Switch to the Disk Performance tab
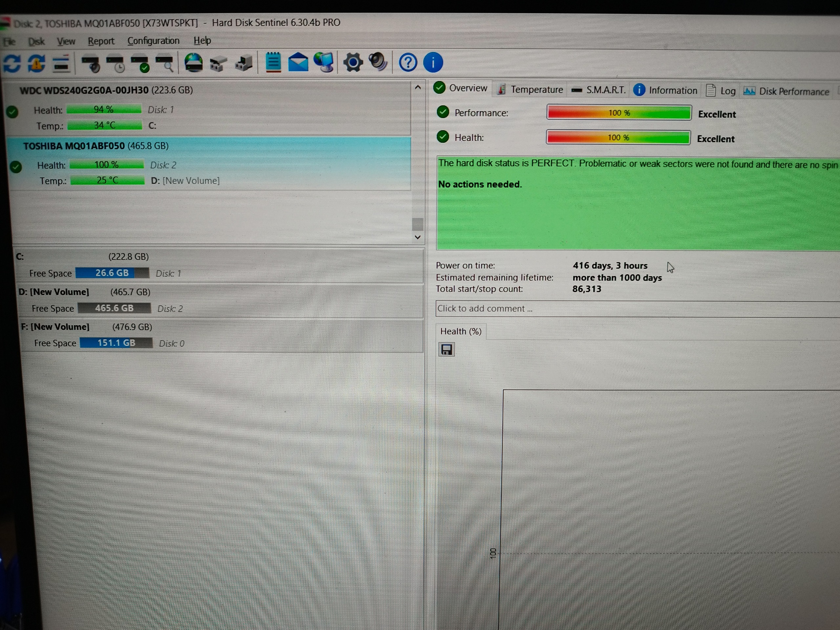840x630 pixels. pyautogui.click(x=786, y=92)
